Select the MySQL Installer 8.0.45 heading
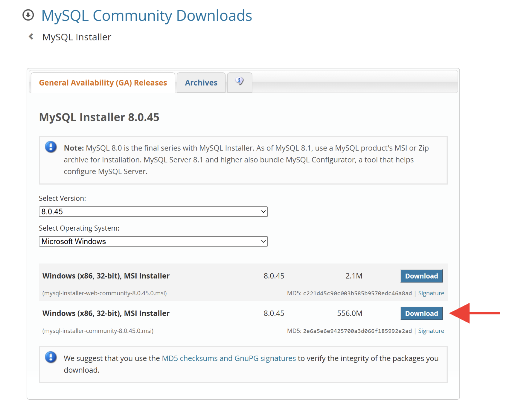 99,117
